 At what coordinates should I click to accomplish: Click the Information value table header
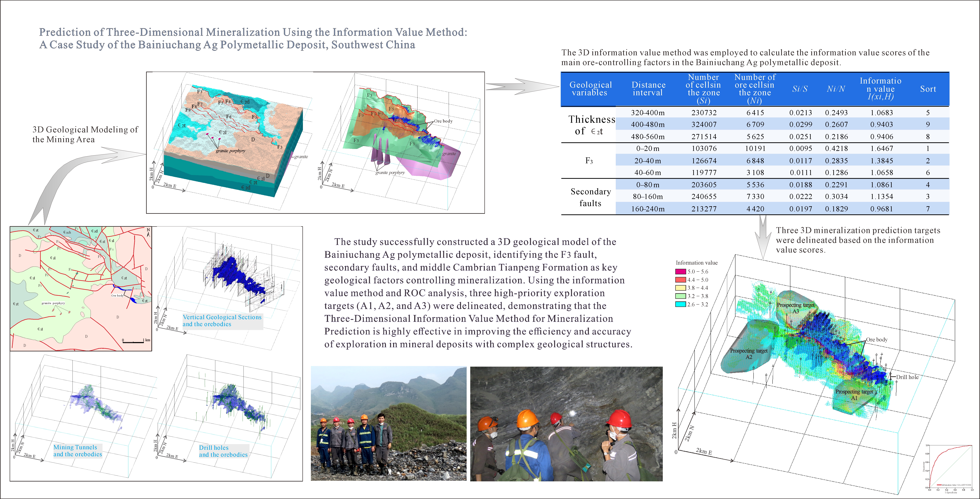click(x=880, y=89)
